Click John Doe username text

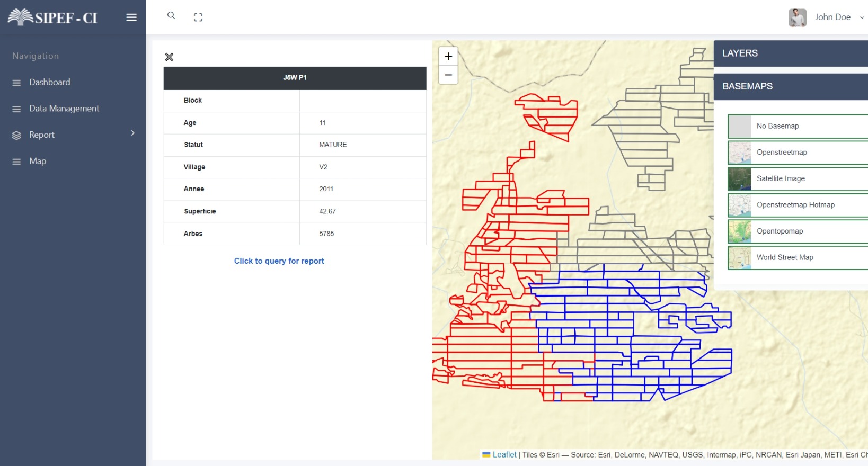click(x=832, y=17)
